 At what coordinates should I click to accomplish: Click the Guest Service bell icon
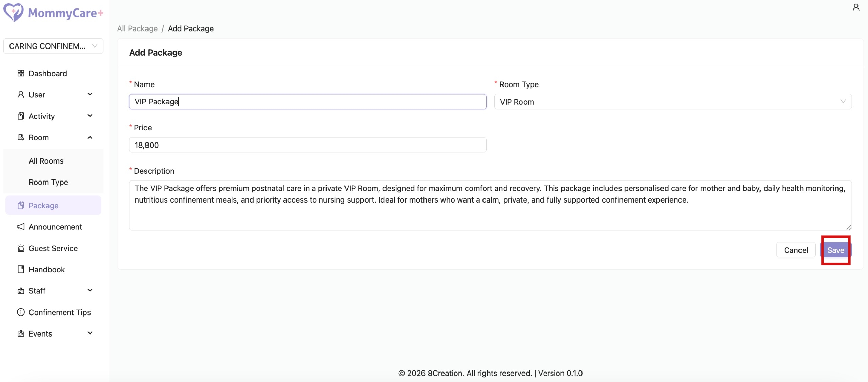click(21, 248)
